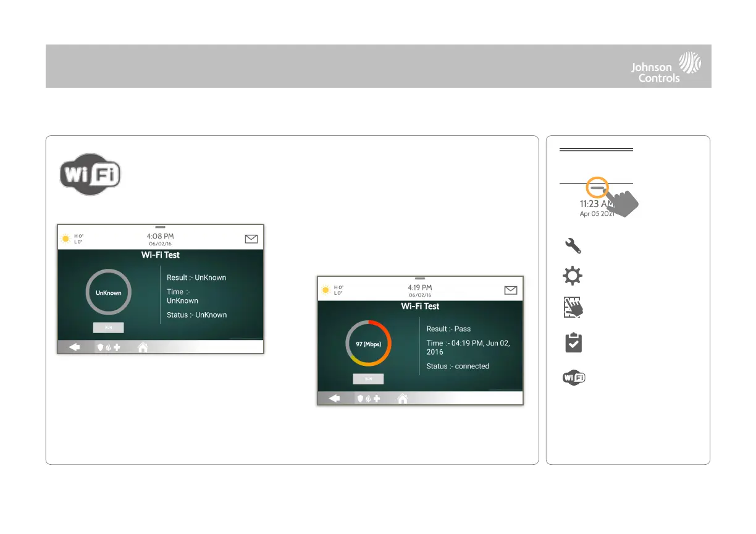Tap the sun weather icon on 4:08 PM screen

click(65, 239)
